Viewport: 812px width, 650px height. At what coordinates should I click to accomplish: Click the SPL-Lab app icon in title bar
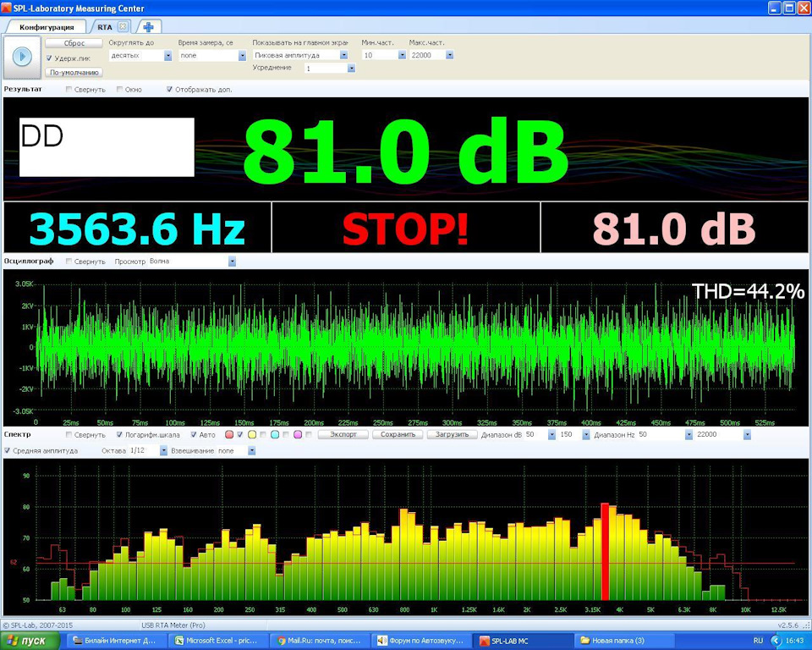pyautogui.click(x=6, y=8)
